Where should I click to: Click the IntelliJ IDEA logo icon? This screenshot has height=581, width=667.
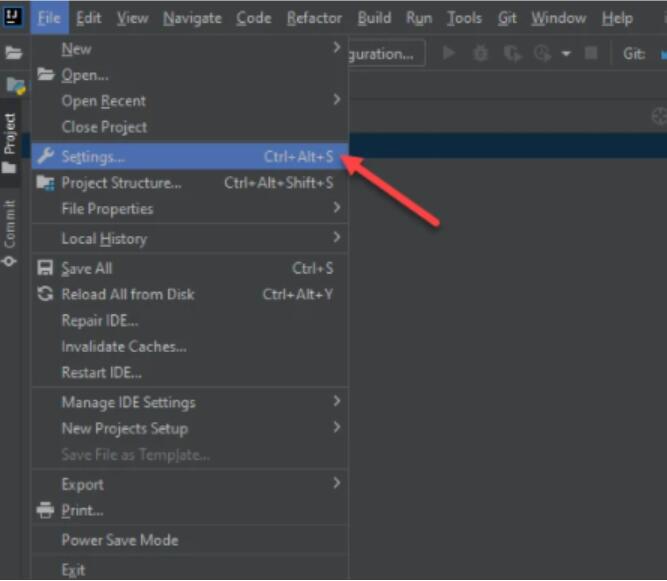pyautogui.click(x=13, y=17)
